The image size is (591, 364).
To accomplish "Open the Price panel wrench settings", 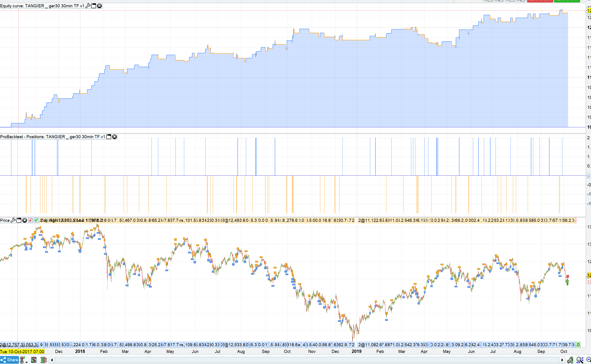I will [x=13, y=220].
